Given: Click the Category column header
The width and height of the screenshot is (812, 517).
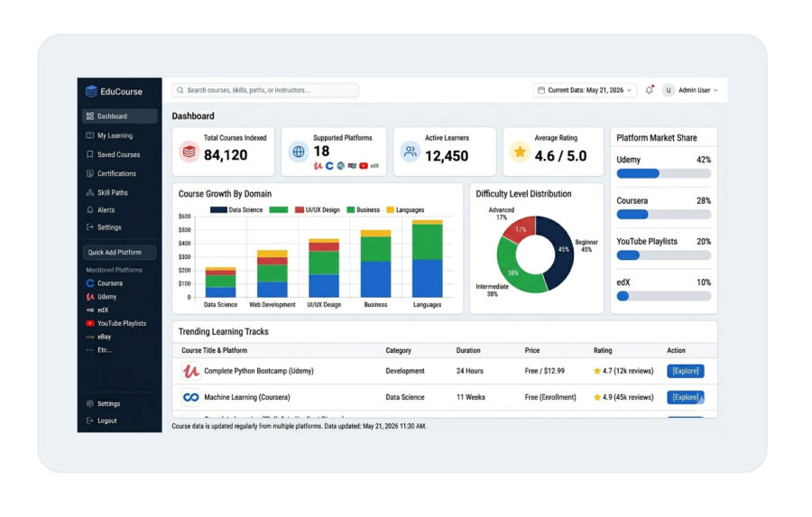Looking at the screenshot, I should pyautogui.click(x=398, y=351).
